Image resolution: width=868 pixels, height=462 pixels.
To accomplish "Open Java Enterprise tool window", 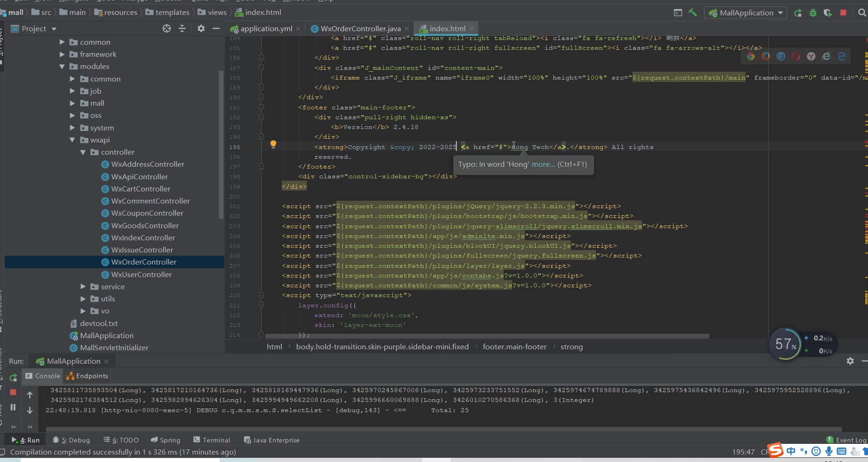I will coord(271,440).
